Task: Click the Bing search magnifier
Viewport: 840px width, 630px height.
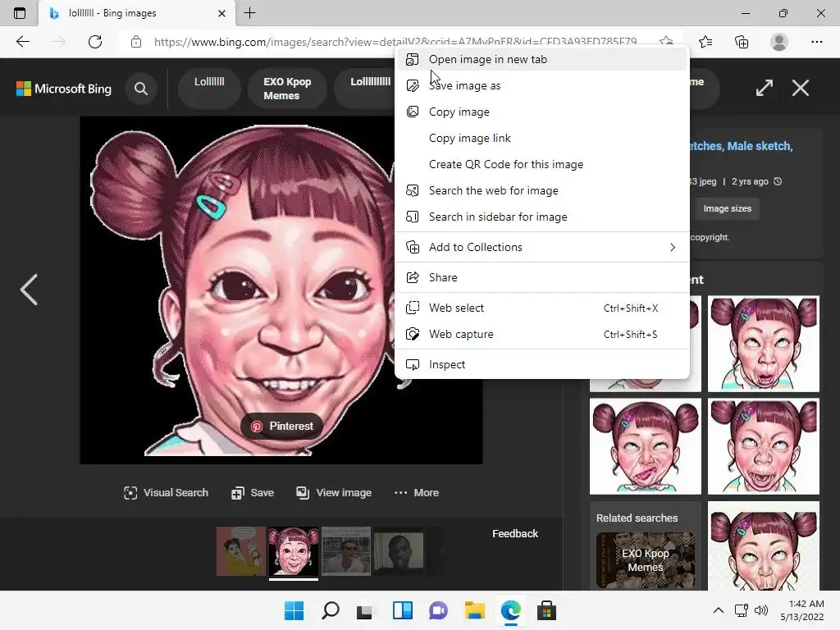Action: tap(141, 89)
